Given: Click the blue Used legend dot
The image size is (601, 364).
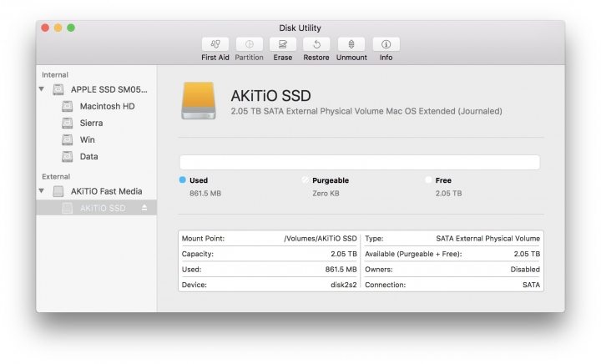Looking at the screenshot, I should pyautogui.click(x=183, y=179).
